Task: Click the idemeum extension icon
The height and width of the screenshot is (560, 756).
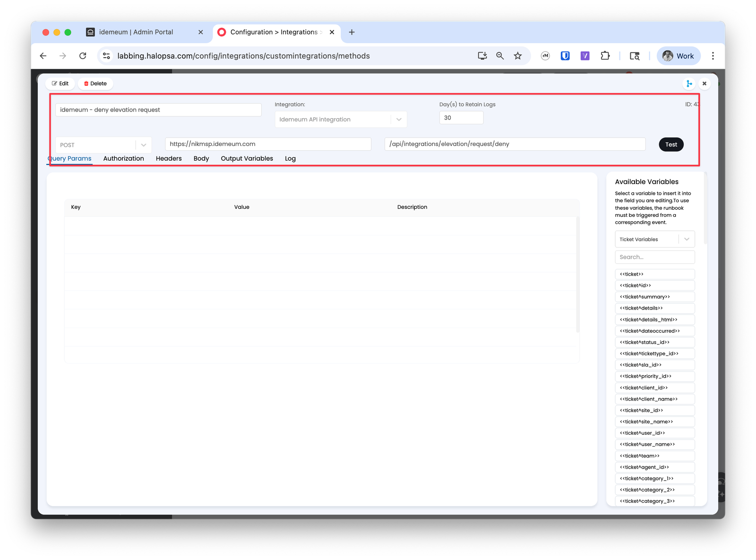Action: (545, 56)
